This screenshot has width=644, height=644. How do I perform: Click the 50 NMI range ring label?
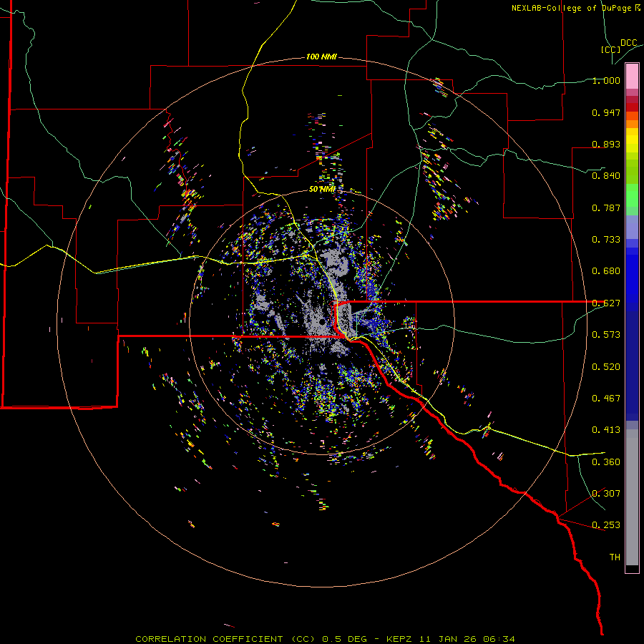coord(323,189)
